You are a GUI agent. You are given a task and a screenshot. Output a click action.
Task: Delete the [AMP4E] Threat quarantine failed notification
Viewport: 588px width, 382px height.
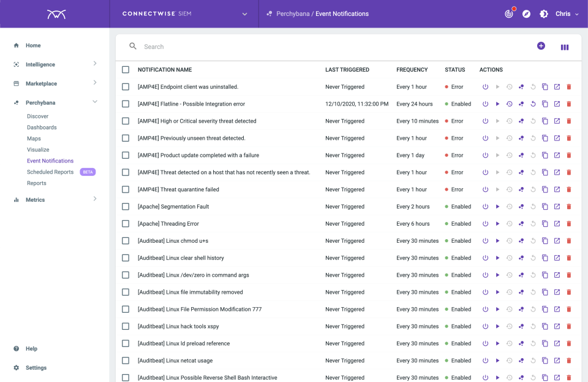[x=569, y=189]
